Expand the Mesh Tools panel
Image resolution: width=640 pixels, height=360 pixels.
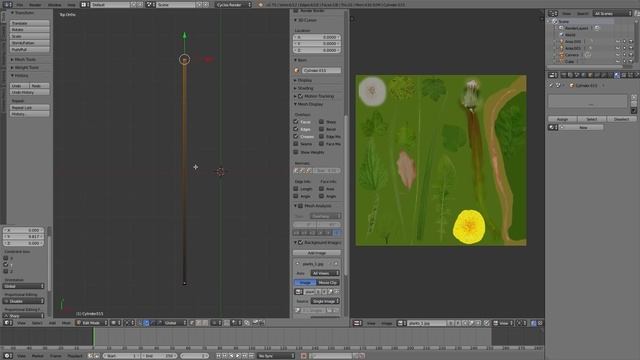(25, 60)
